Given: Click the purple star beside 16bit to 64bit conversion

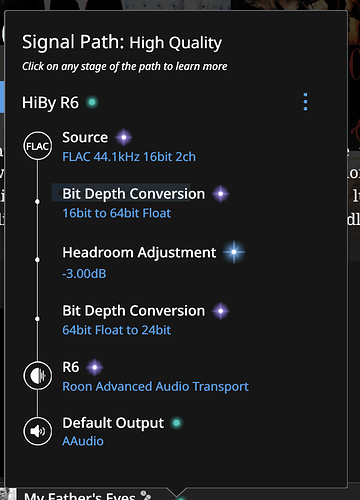Looking at the screenshot, I should tap(221, 194).
